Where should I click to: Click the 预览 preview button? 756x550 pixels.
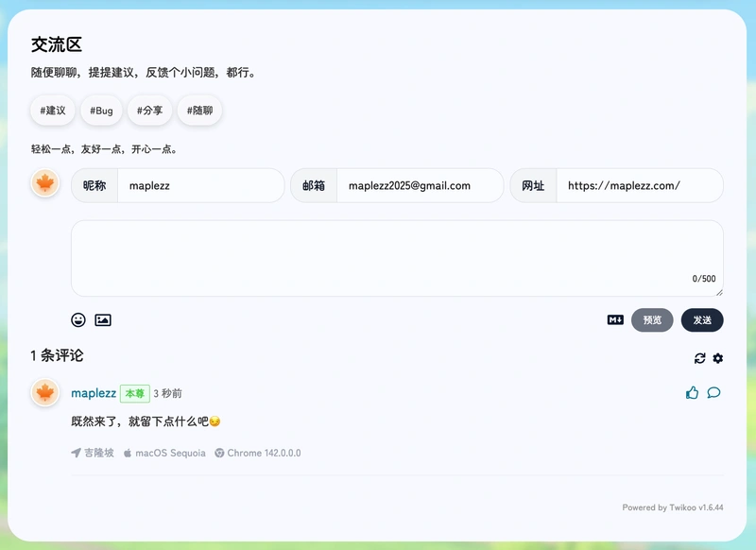(x=652, y=320)
